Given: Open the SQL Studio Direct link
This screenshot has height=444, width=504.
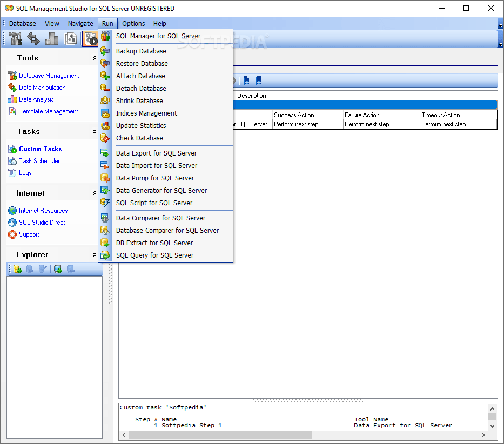Looking at the screenshot, I should coord(42,223).
